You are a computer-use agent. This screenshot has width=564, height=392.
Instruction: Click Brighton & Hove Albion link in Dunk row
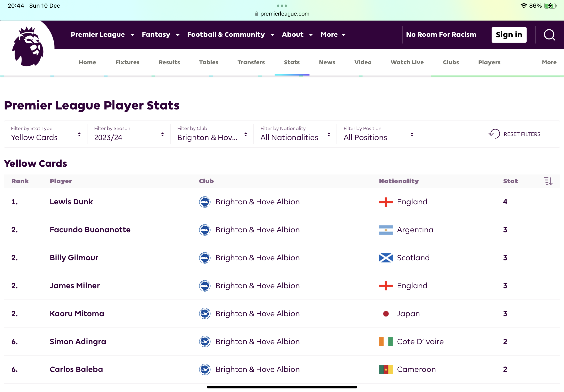[x=258, y=202]
